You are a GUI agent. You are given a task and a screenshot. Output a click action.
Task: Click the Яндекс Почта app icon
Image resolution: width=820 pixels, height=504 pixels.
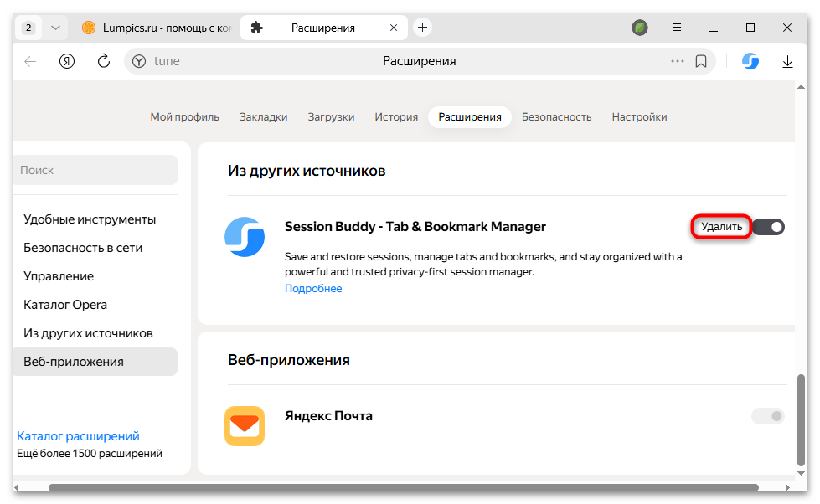tap(245, 426)
